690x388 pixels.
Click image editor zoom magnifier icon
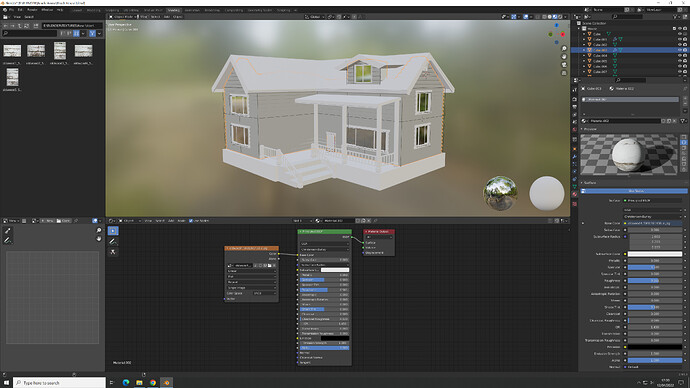[99, 231]
